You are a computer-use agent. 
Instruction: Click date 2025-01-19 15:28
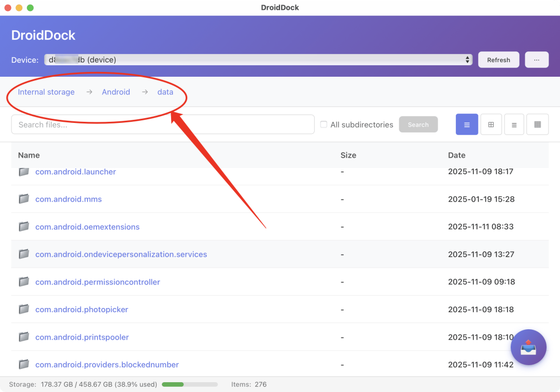481,199
